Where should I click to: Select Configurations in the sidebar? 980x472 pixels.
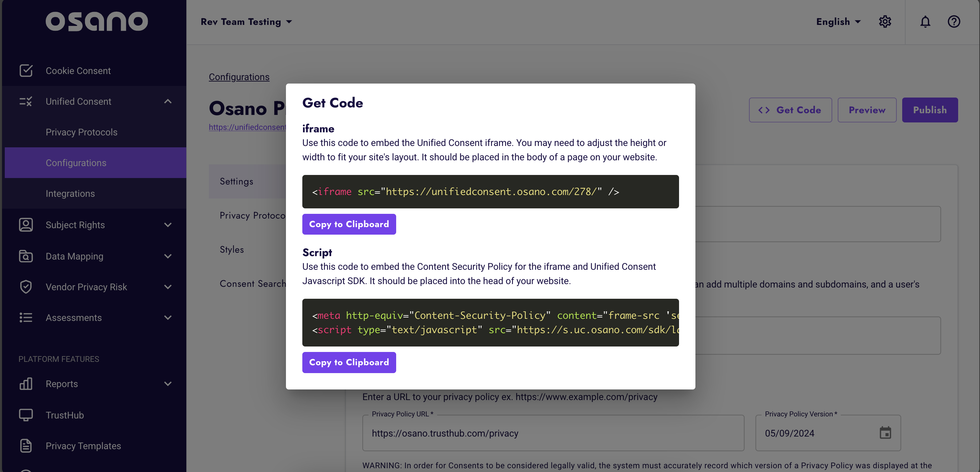tap(96, 162)
